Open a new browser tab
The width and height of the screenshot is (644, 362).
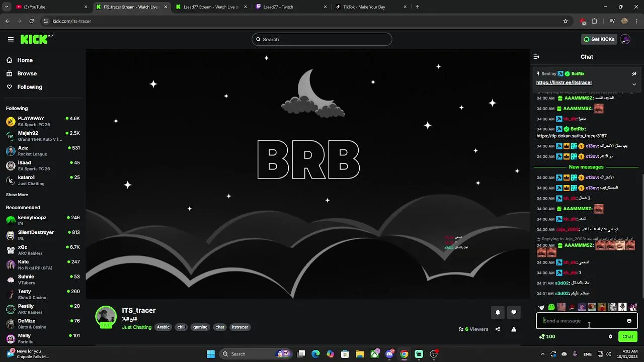(x=417, y=7)
